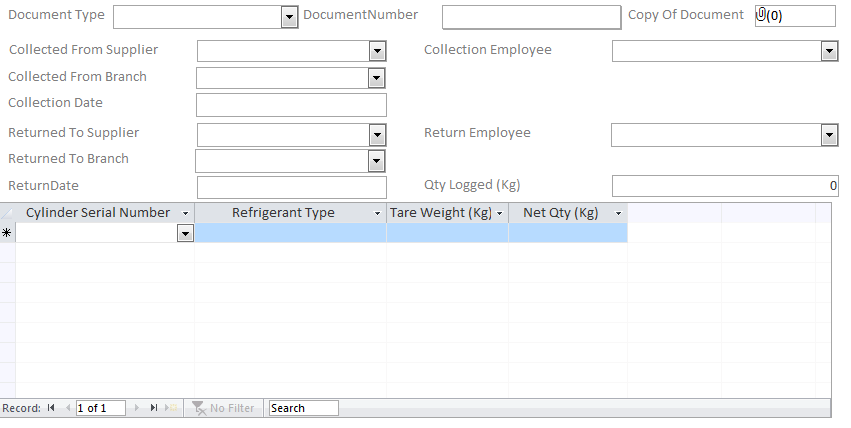Go to first record navigation arrow
851x428 pixels.
pos(51,408)
